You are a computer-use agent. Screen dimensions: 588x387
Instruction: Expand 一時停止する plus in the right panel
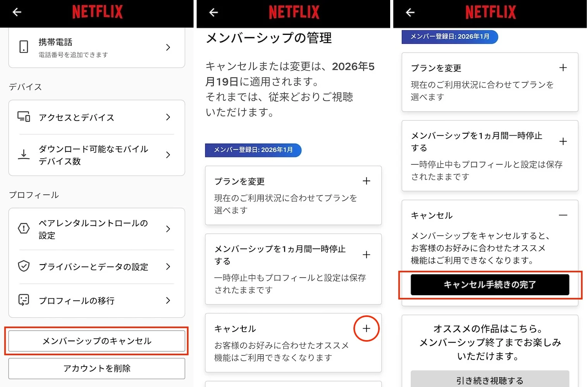563,141
